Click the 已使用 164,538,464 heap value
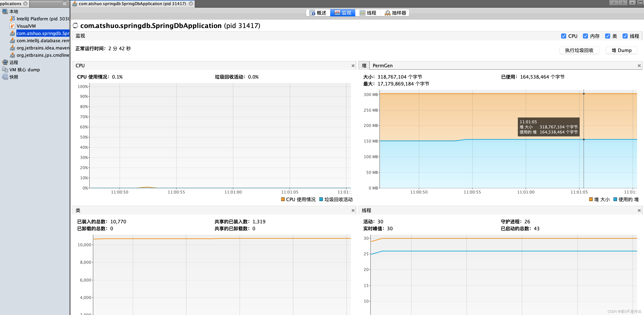This screenshot has height=315, width=644. coord(542,77)
